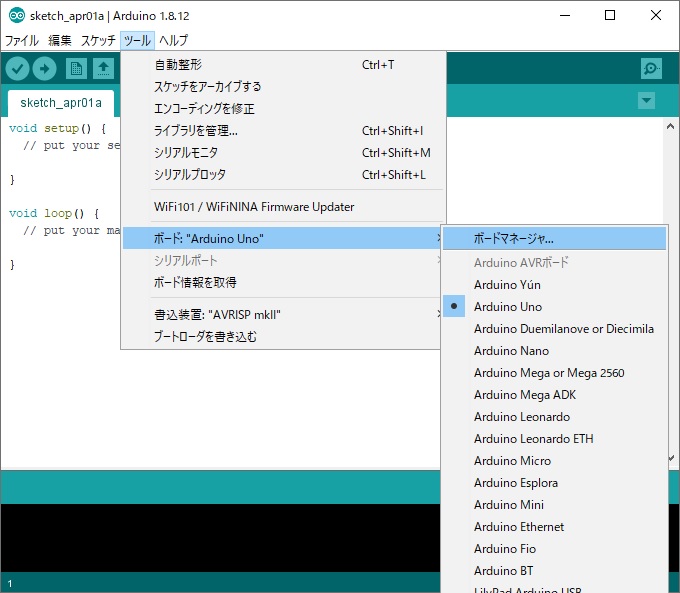This screenshot has width=680, height=593.
Task: Select Arduino Micro board
Action: pyautogui.click(x=554, y=461)
